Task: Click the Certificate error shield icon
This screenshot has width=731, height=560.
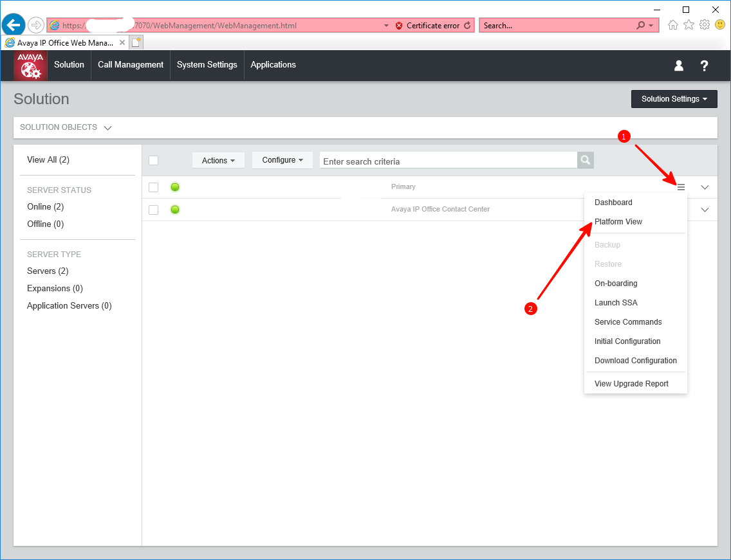Action: click(398, 26)
